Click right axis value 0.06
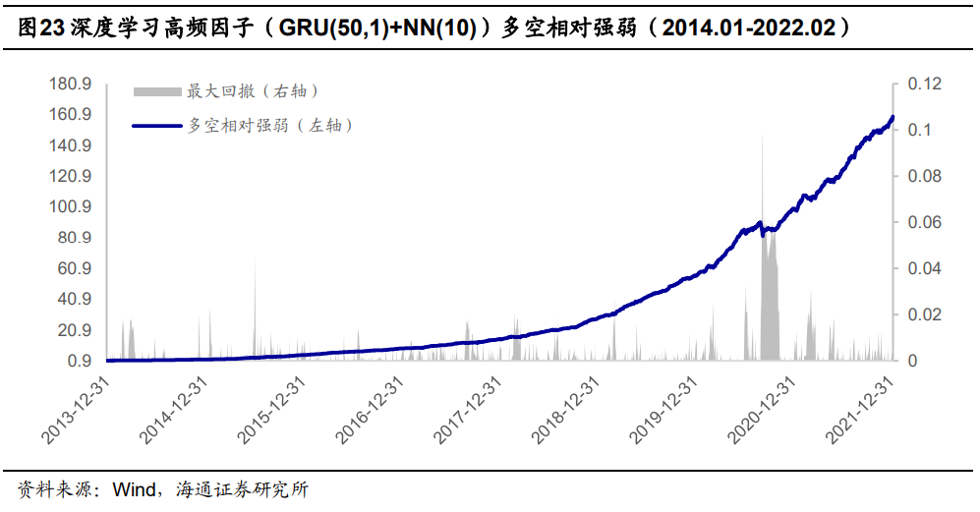This screenshot has height=512, width=980. coord(924,222)
